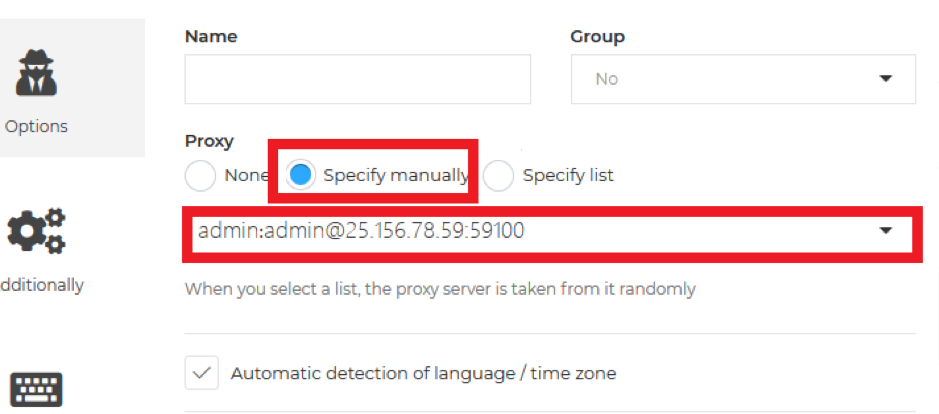Click the proxy address text admin:admin@25.156.78.59:59100
This screenshot has height=414, width=939.
point(361,231)
